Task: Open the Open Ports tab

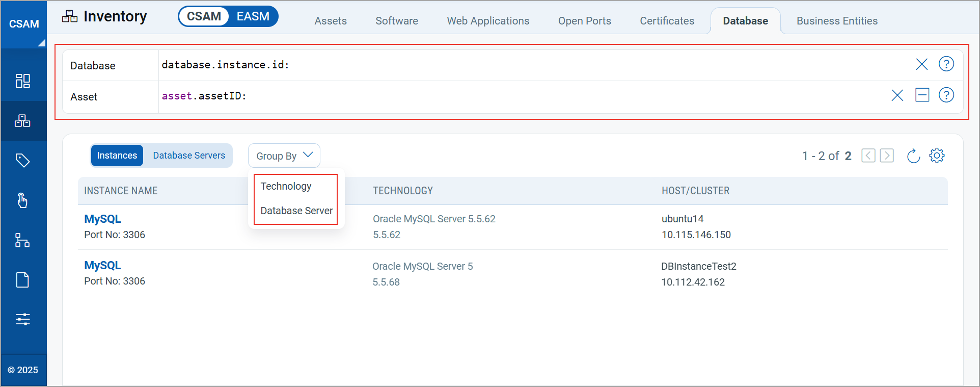Action: coord(584,21)
